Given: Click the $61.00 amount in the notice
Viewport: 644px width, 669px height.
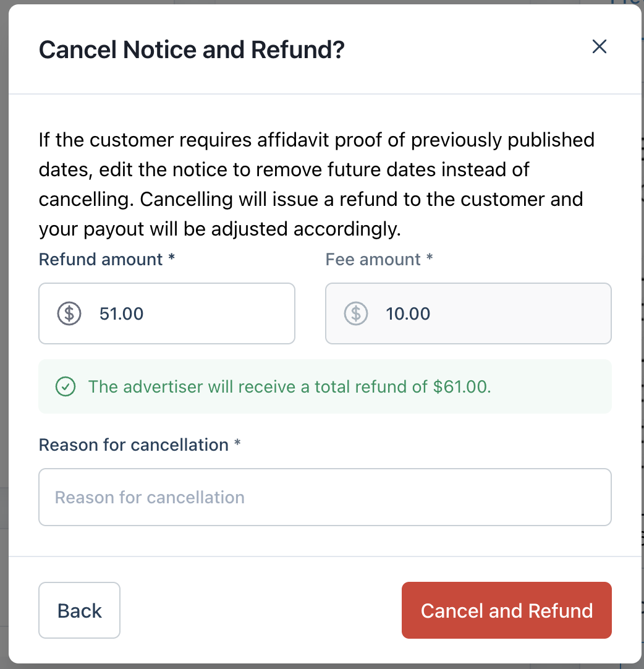Looking at the screenshot, I should 462,387.
